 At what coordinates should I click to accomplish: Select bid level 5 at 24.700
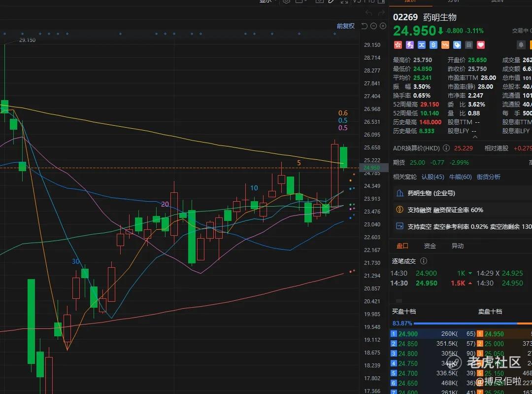pyautogui.click(x=433, y=373)
